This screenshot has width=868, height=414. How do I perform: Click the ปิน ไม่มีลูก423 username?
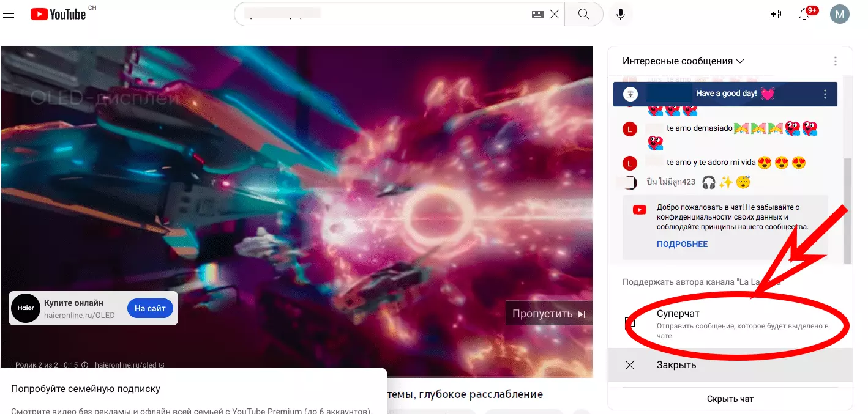tap(671, 182)
